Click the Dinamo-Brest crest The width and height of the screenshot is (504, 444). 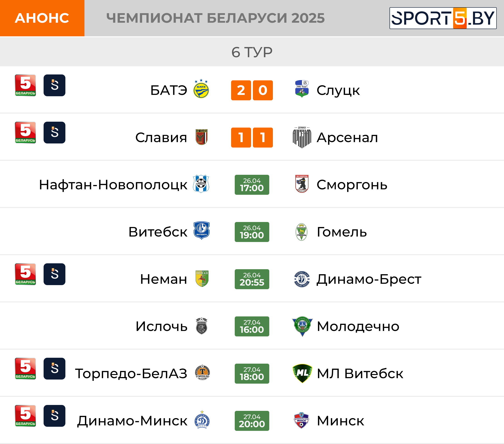pos(302,279)
